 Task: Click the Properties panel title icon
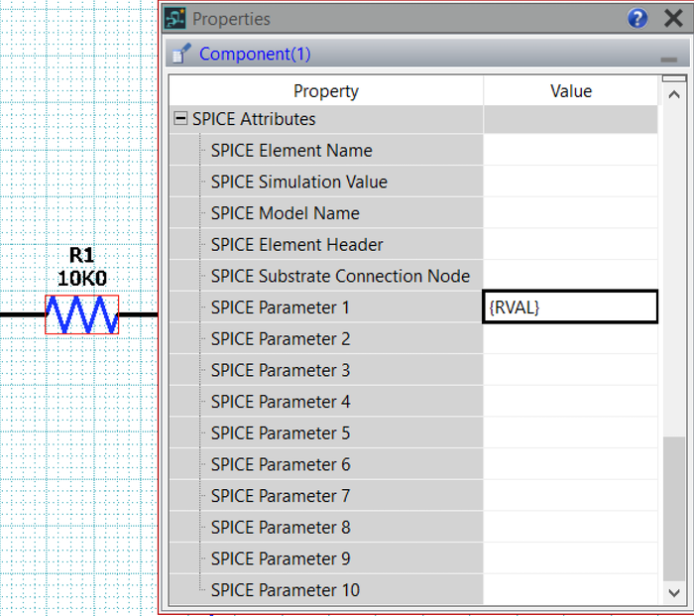click(x=174, y=19)
